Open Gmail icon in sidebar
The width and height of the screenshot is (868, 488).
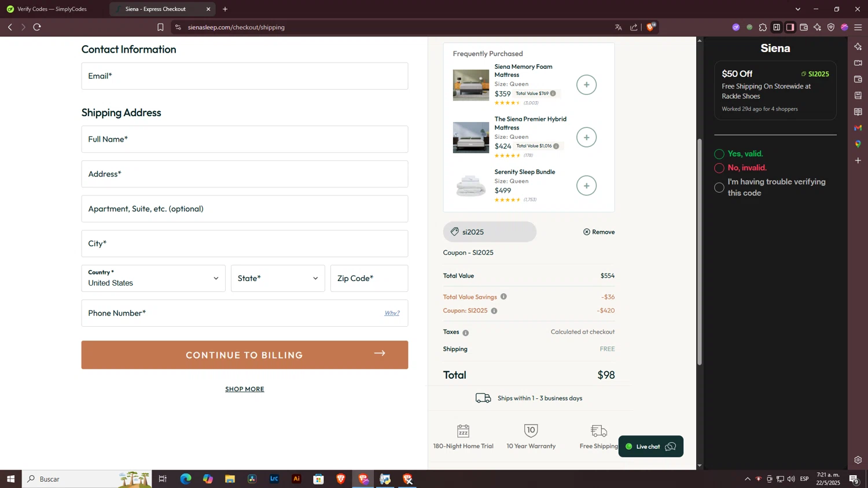pos(858,128)
